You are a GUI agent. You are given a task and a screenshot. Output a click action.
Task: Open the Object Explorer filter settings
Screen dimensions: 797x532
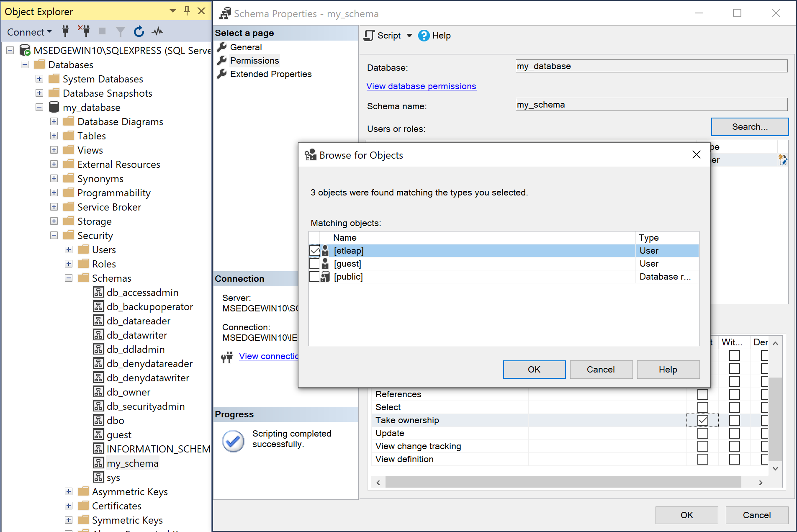click(120, 31)
